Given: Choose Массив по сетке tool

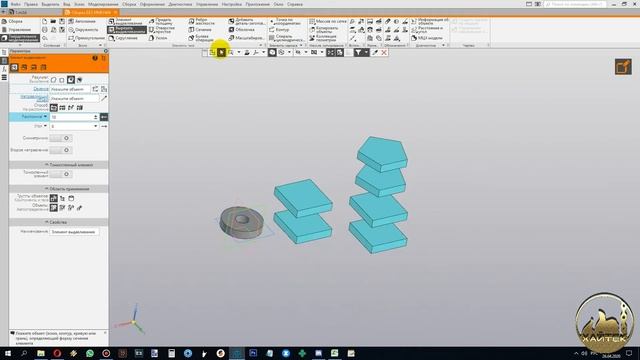Looking at the screenshot, I should [328, 21].
